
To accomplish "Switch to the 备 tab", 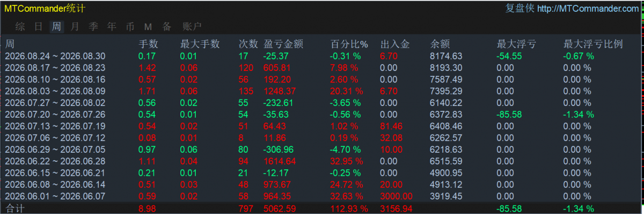I will (167, 26).
